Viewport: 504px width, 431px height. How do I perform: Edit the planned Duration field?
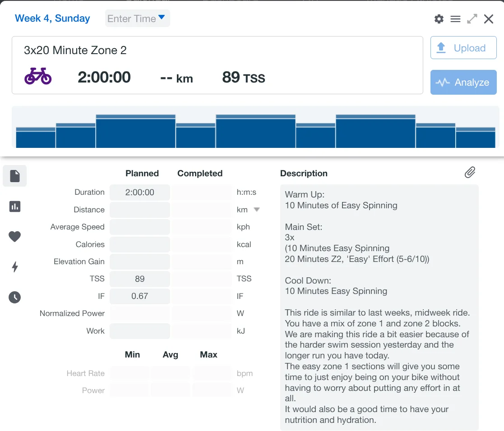click(x=140, y=193)
